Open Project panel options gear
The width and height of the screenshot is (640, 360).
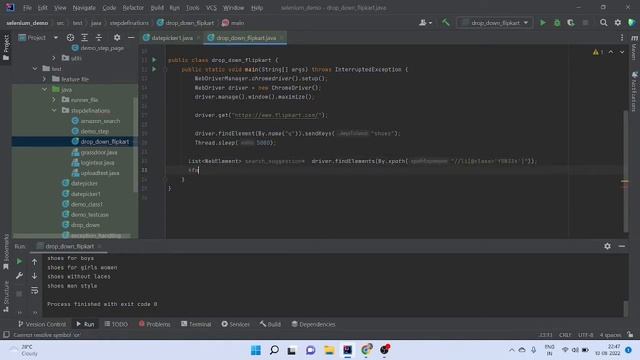click(x=117, y=38)
